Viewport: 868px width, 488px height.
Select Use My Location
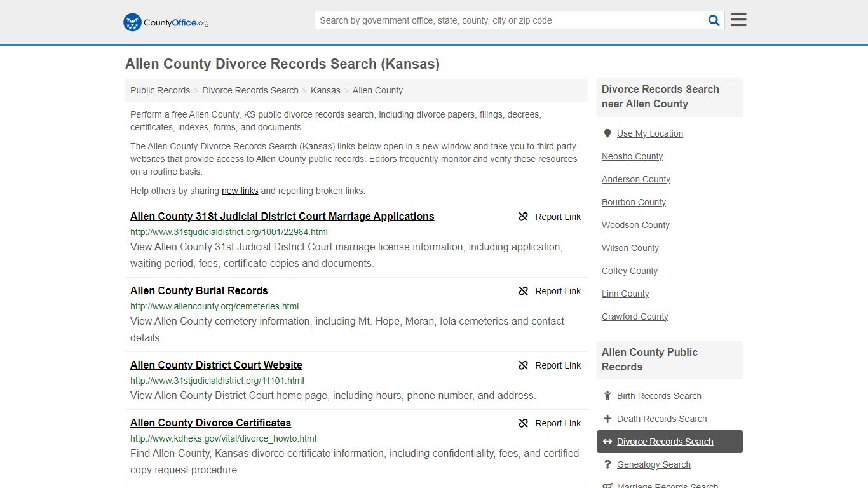[x=649, y=133]
